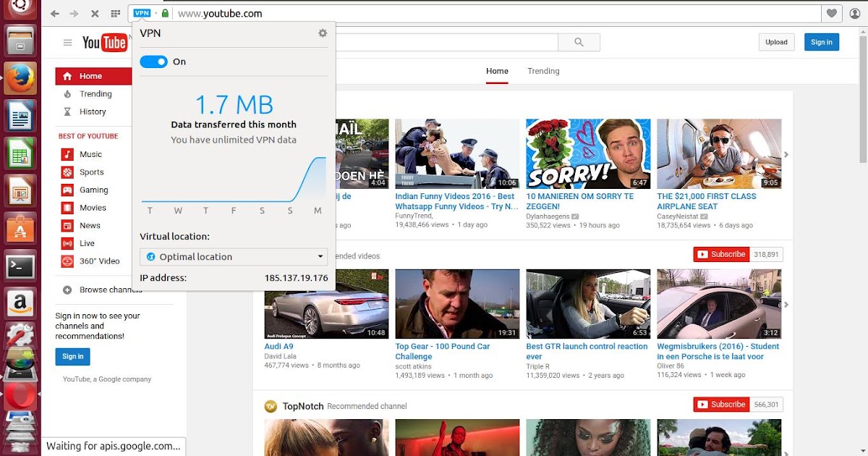The image size is (868, 456).
Task: Open History in the sidebar
Action: tap(93, 111)
